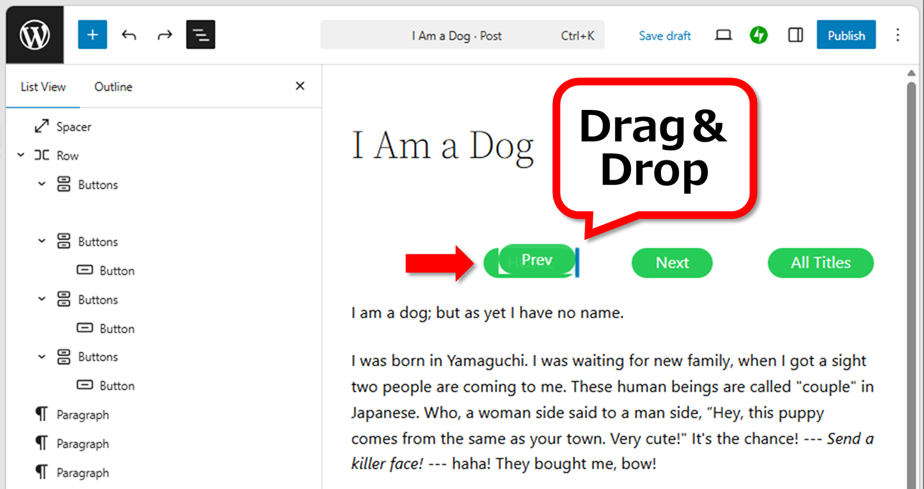This screenshot has width=924, height=489.
Task: Open the block inserter plus button
Action: [92, 35]
